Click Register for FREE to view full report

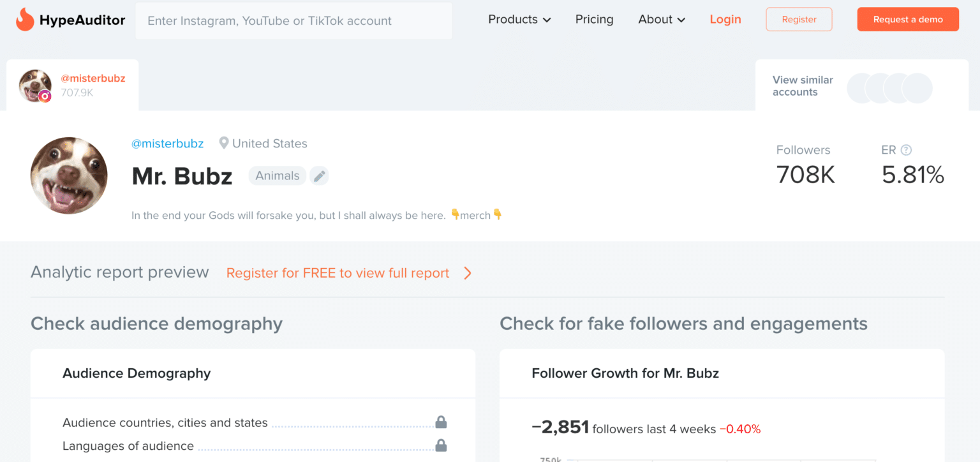click(338, 273)
